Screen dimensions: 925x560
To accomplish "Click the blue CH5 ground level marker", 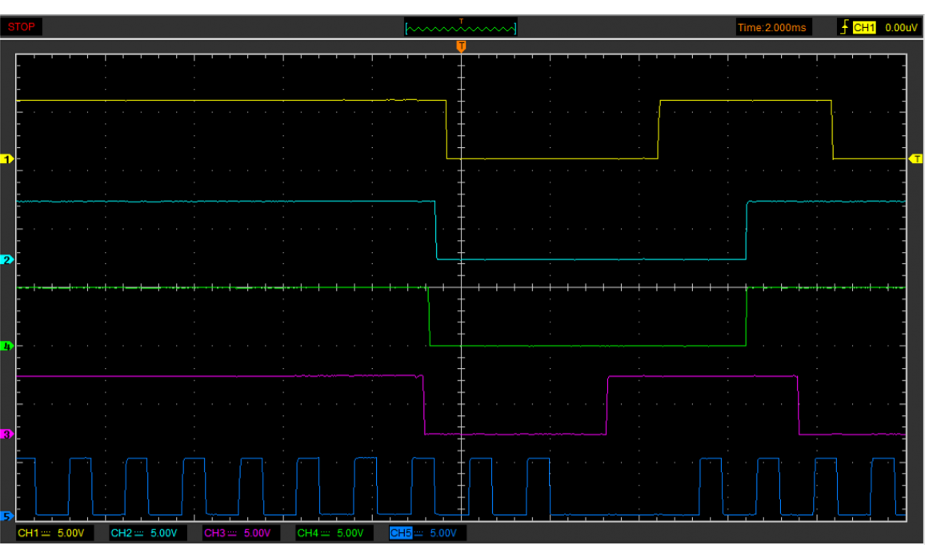I will (x=9, y=516).
